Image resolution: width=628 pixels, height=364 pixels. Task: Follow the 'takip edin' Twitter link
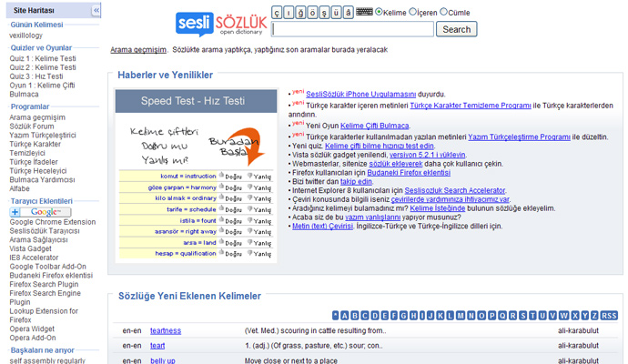[356, 181]
